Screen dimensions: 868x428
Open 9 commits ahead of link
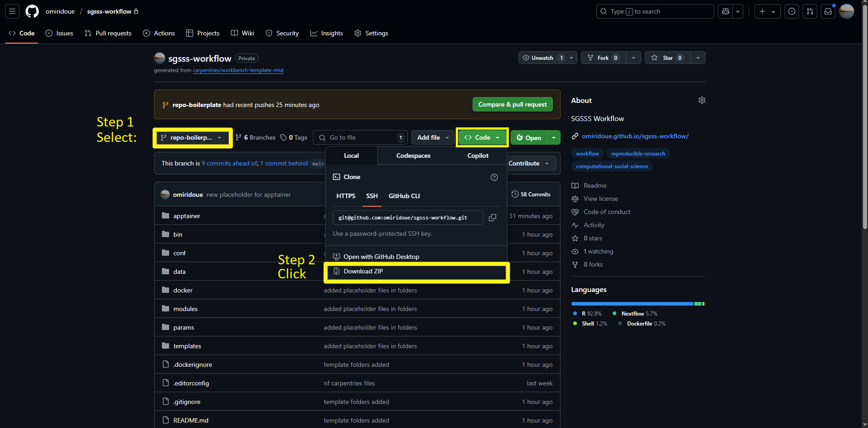click(x=229, y=163)
